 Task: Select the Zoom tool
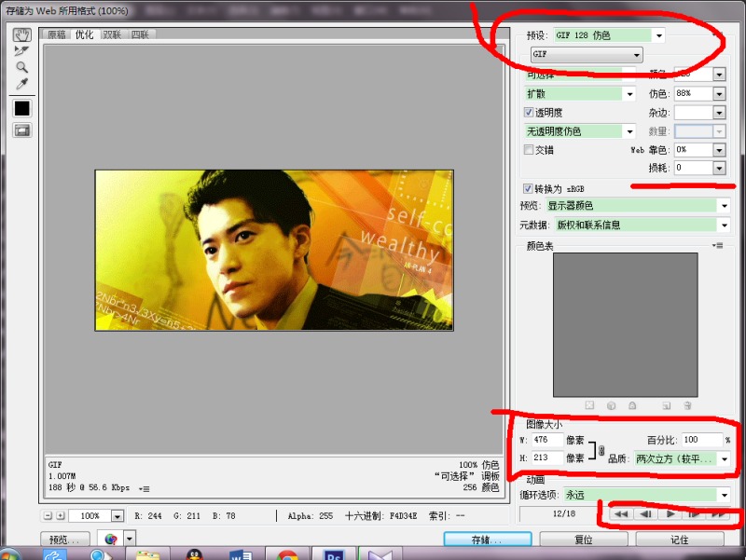tap(21, 67)
